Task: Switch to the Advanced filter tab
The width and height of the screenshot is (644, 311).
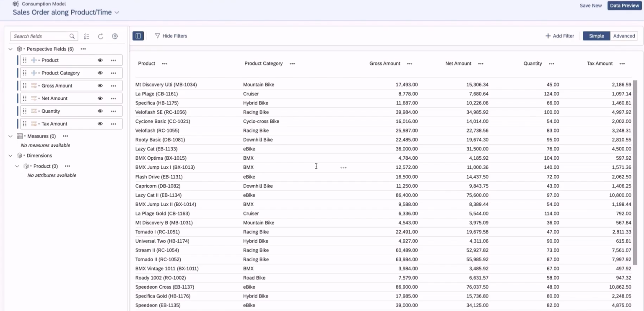Action: [623, 36]
